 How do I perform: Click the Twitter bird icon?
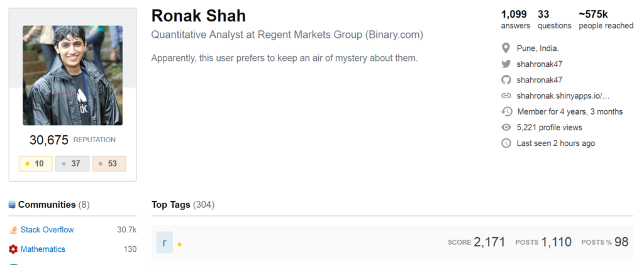506,64
